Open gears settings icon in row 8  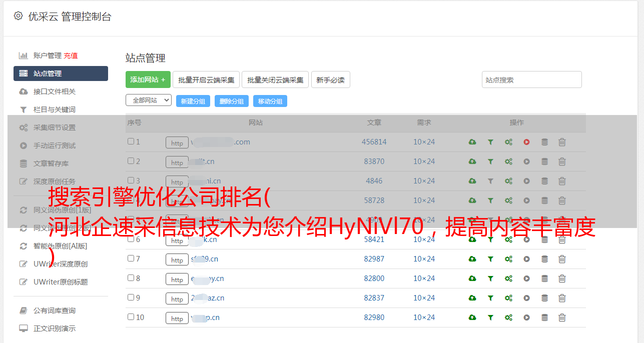point(508,278)
